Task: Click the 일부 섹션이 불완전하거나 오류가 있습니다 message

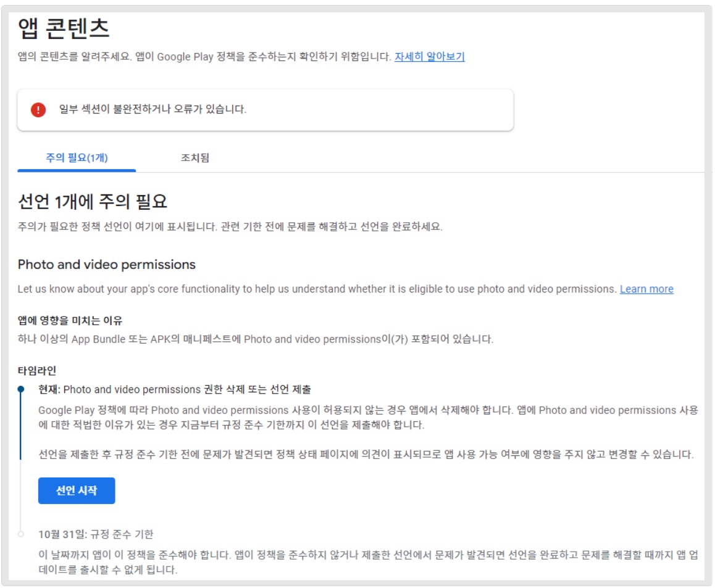Action: pos(153,109)
